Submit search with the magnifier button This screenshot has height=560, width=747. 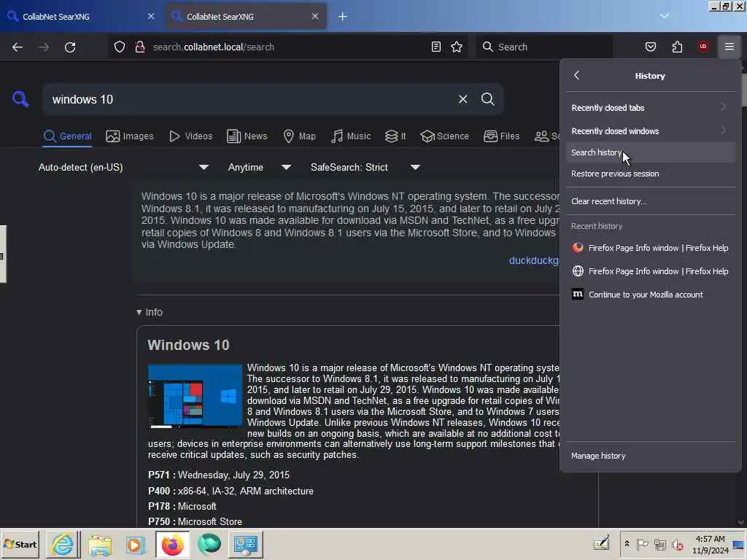pos(487,99)
